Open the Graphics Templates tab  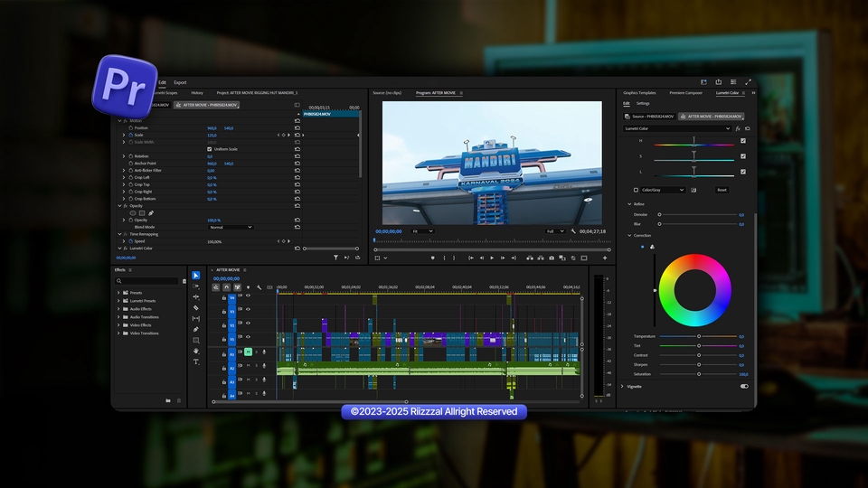(639, 93)
